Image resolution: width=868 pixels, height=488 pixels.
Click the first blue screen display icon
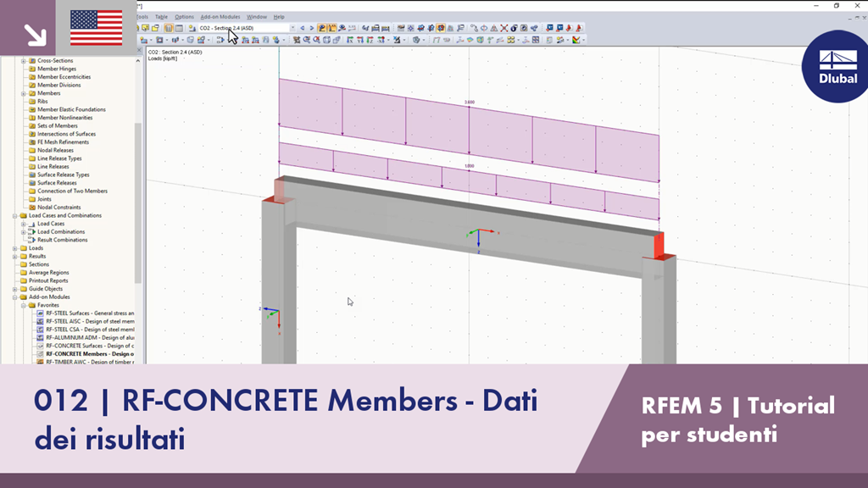pyautogui.click(x=549, y=28)
